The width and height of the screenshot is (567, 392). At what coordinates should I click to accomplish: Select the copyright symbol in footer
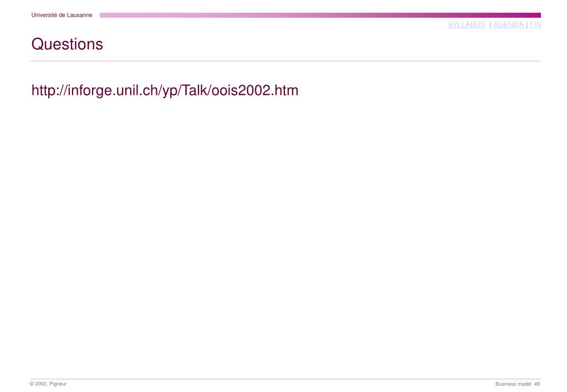tap(32, 384)
